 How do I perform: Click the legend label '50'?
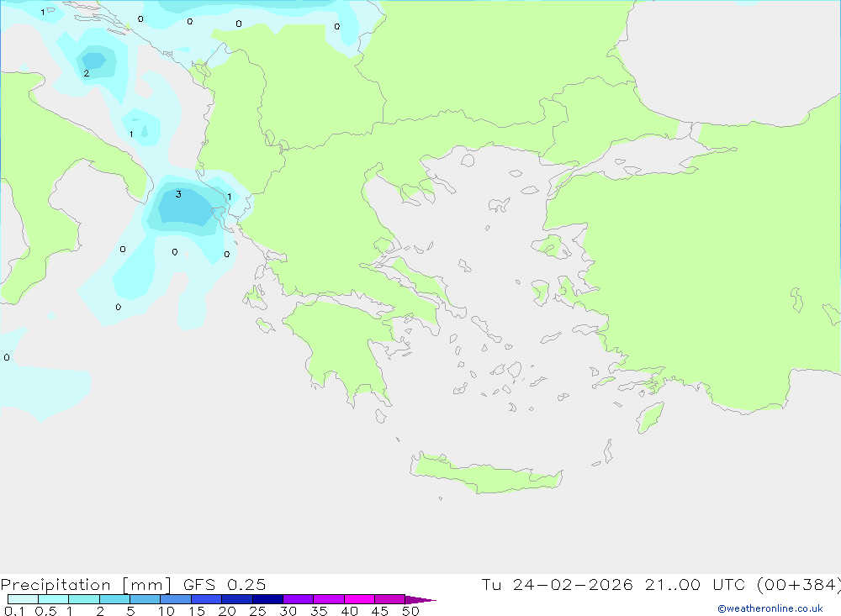[410, 611]
